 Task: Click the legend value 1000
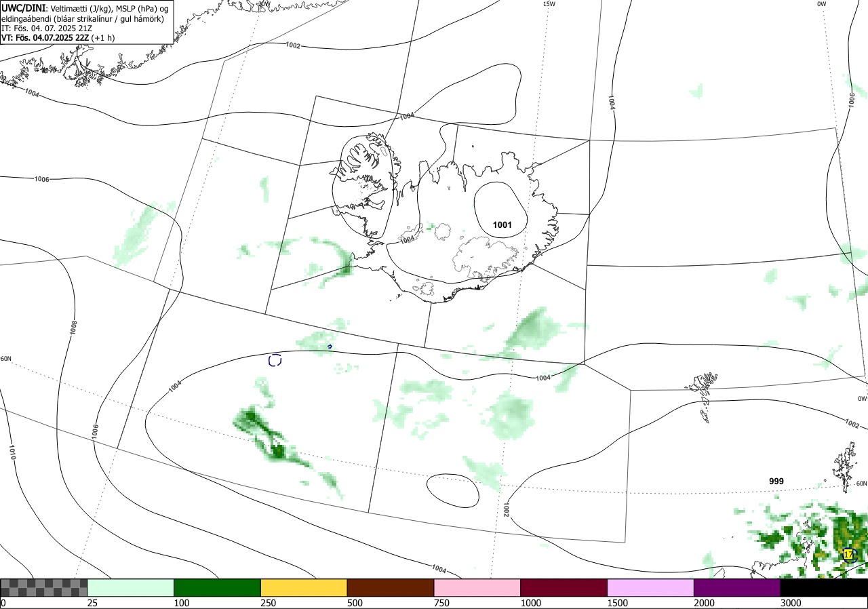pyautogui.click(x=531, y=603)
